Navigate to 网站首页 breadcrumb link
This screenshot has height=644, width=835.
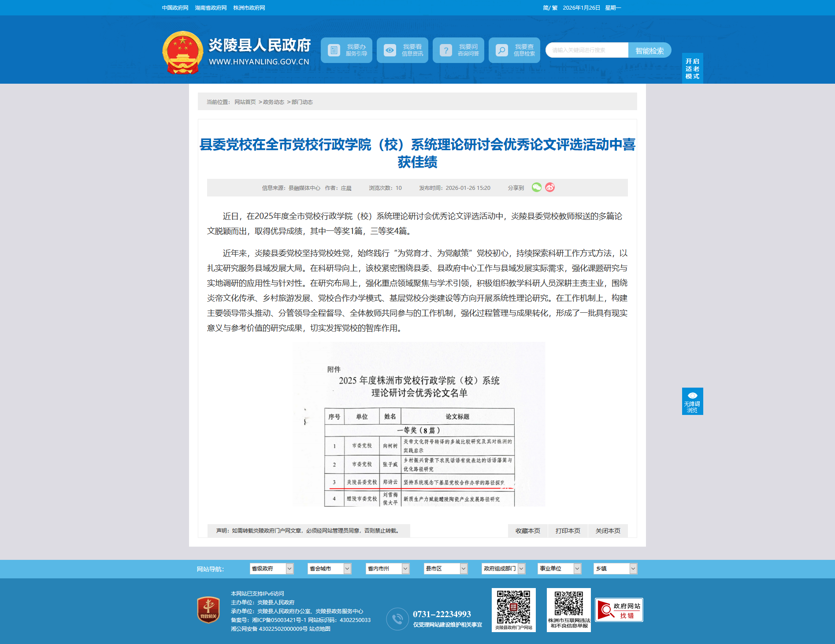click(x=245, y=102)
